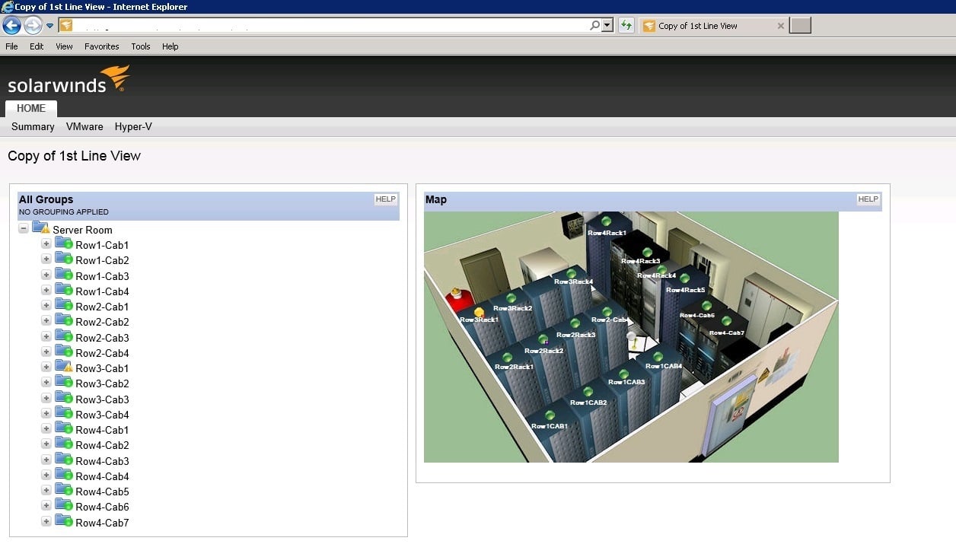Viewport: 956px width, 560px height.
Task: Open the address bar autocomplete dropdown
Action: 607,26
